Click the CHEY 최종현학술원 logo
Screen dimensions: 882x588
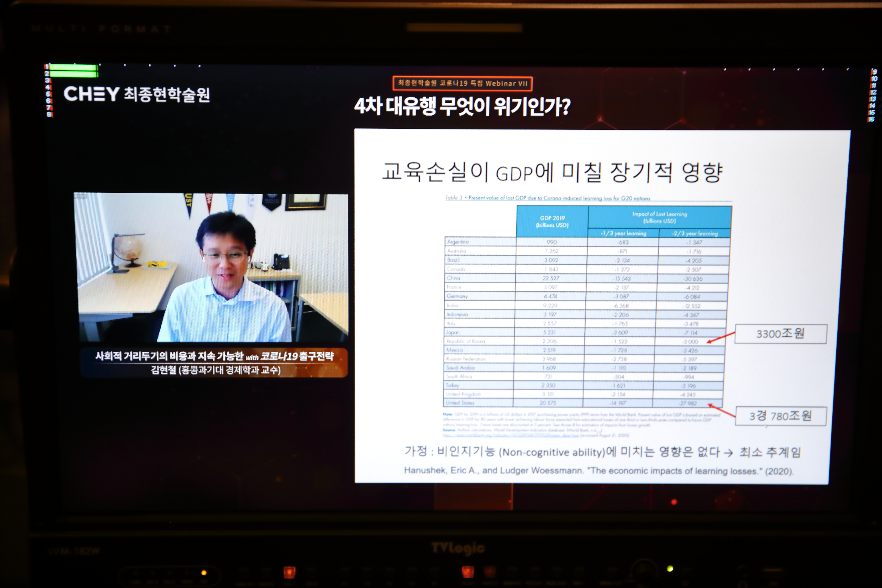tap(136, 94)
